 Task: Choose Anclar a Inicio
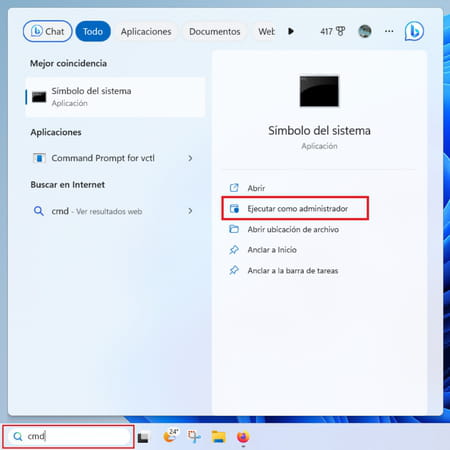tap(272, 250)
